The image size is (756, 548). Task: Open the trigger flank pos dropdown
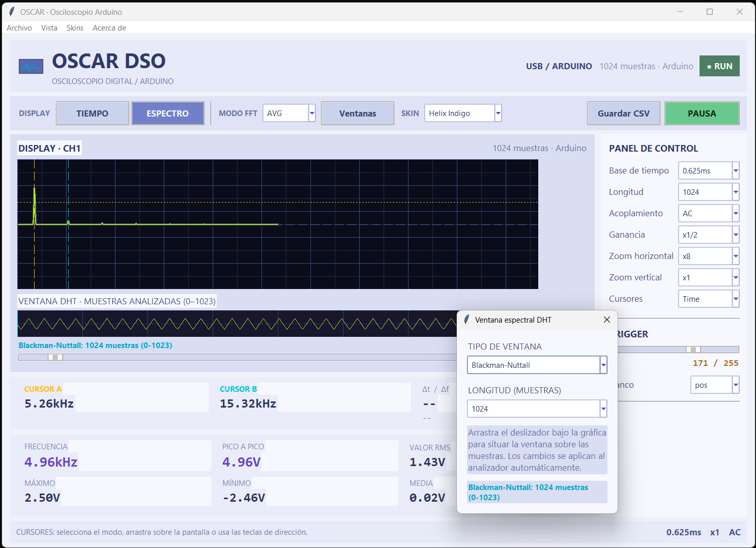(x=715, y=385)
